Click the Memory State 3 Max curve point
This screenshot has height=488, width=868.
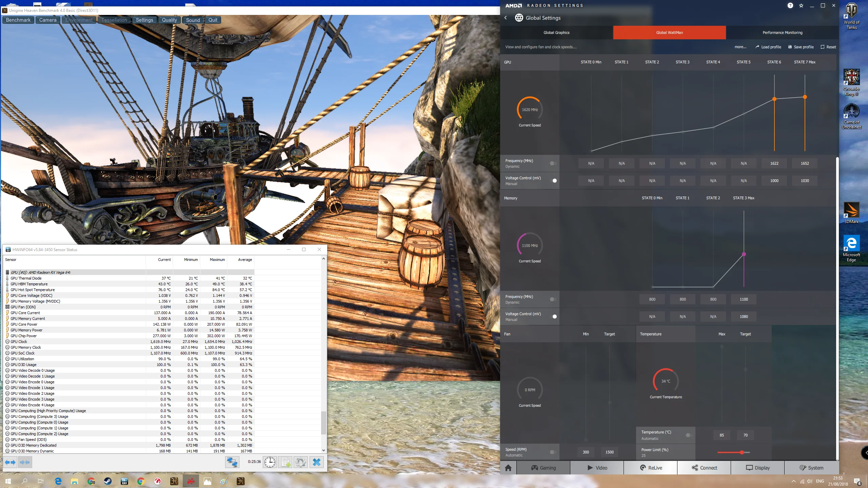pyautogui.click(x=744, y=254)
